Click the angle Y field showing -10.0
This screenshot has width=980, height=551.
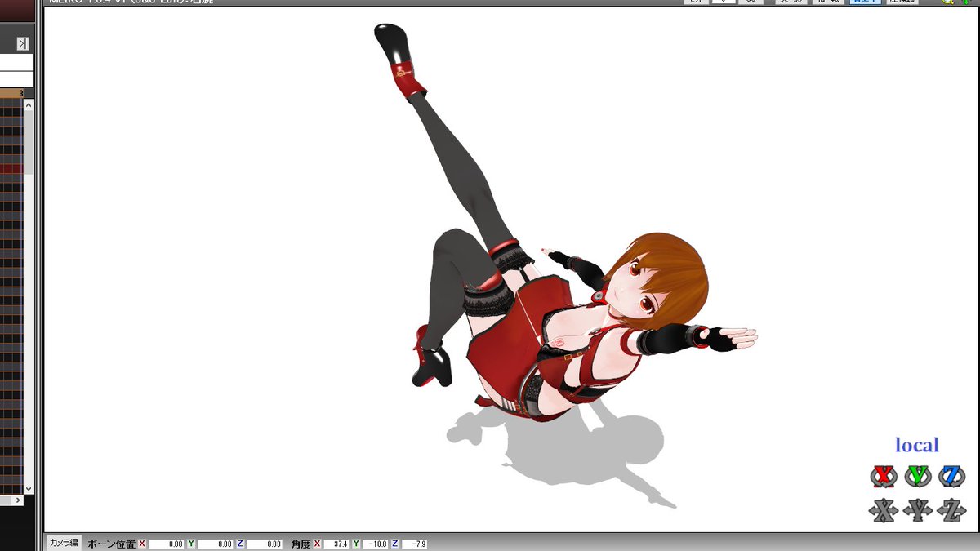point(375,544)
